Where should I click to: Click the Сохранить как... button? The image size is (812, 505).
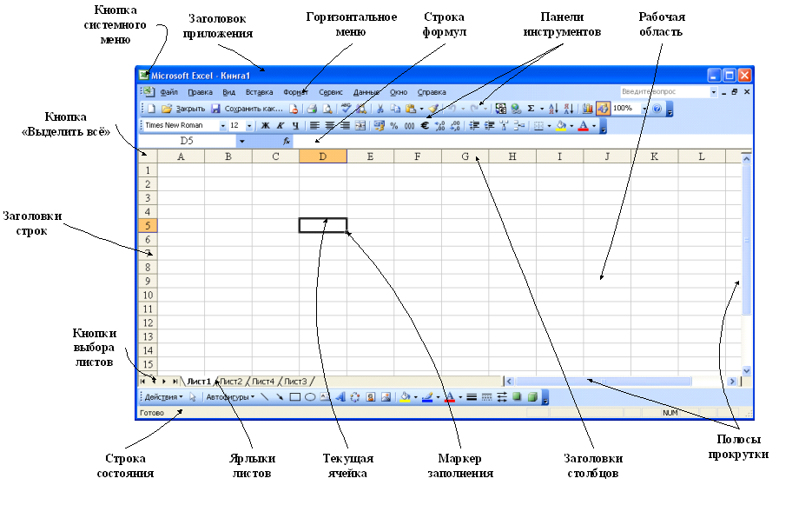254,109
